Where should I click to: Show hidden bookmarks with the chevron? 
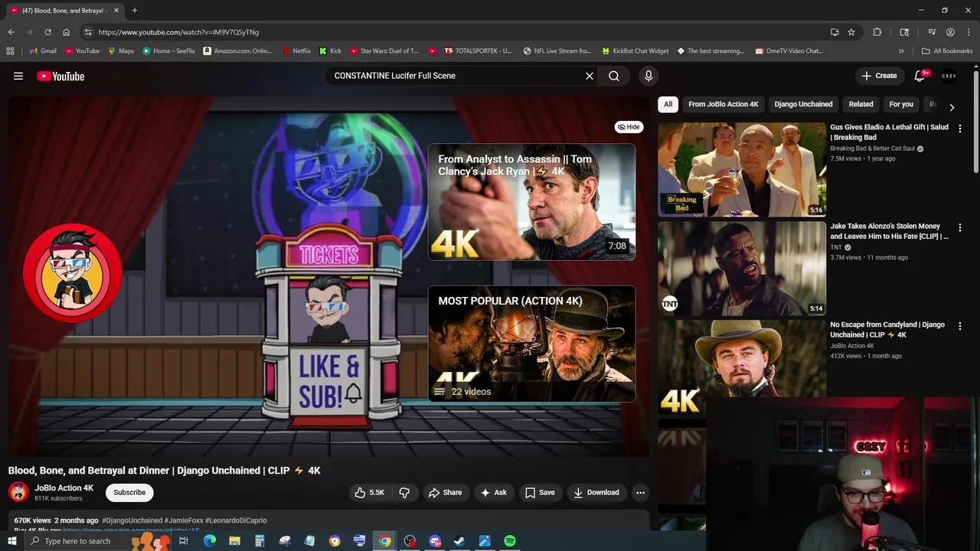pyautogui.click(x=901, y=51)
